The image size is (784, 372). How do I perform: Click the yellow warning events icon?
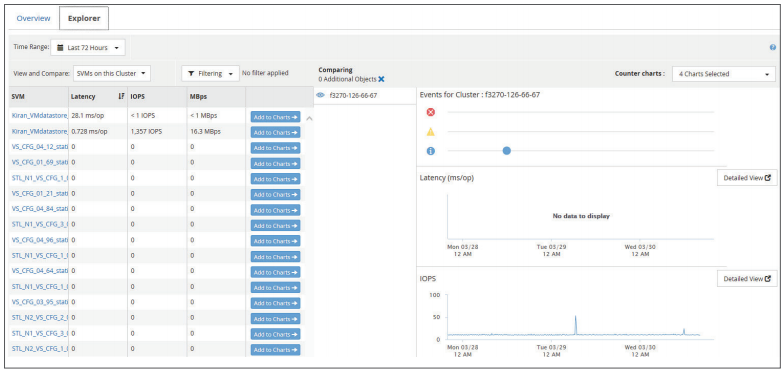point(430,132)
